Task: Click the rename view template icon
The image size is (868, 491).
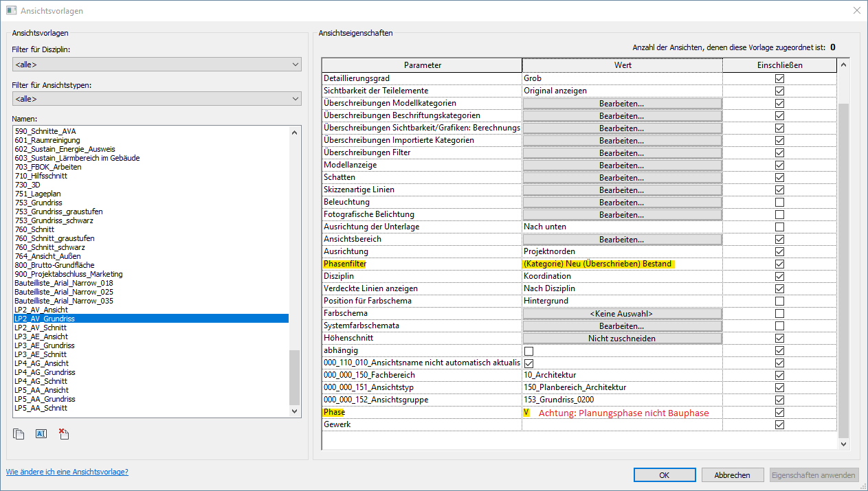Action: point(41,434)
